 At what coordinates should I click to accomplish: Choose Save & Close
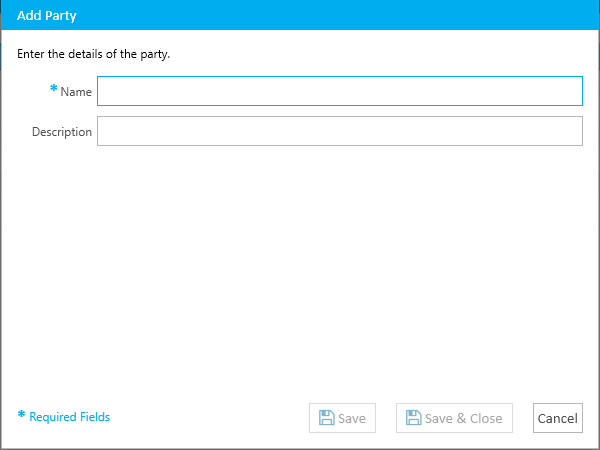(454, 418)
